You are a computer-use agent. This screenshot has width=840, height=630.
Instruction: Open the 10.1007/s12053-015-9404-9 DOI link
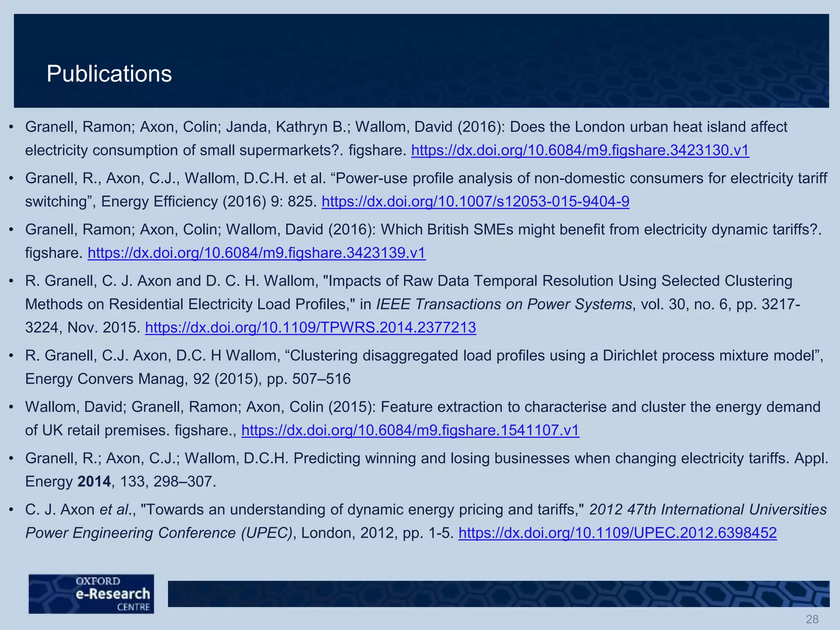pos(475,201)
